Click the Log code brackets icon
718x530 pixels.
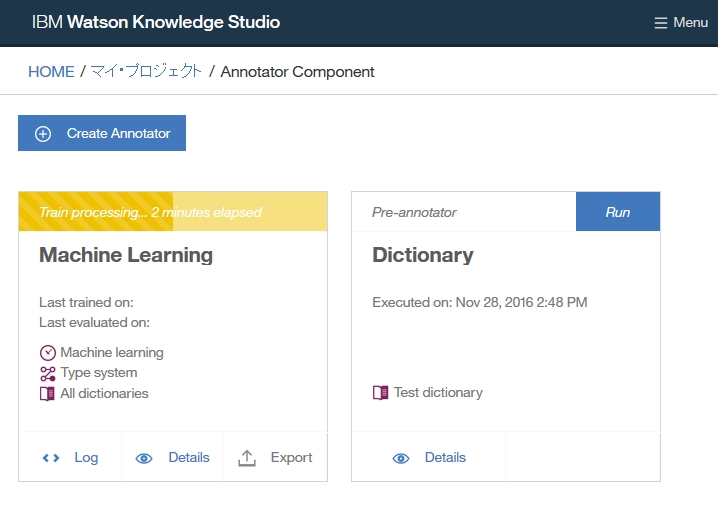coord(51,458)
